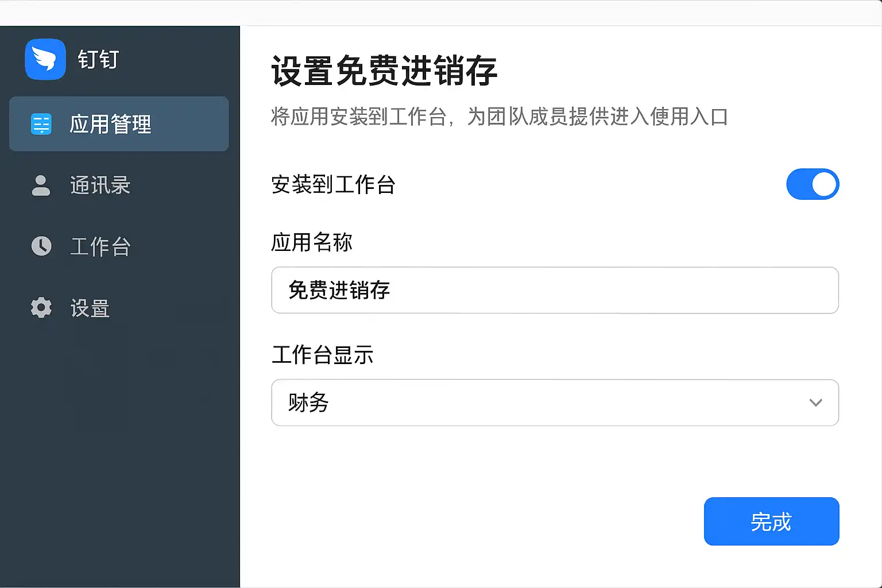Click the 设置 gear icon

pos(41,308)
